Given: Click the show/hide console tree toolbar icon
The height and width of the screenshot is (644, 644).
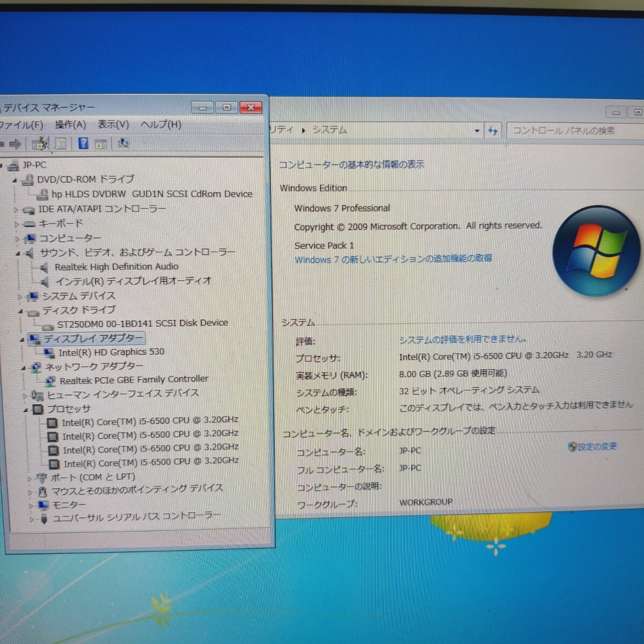Looking at the screenshot, I should 39,143.
